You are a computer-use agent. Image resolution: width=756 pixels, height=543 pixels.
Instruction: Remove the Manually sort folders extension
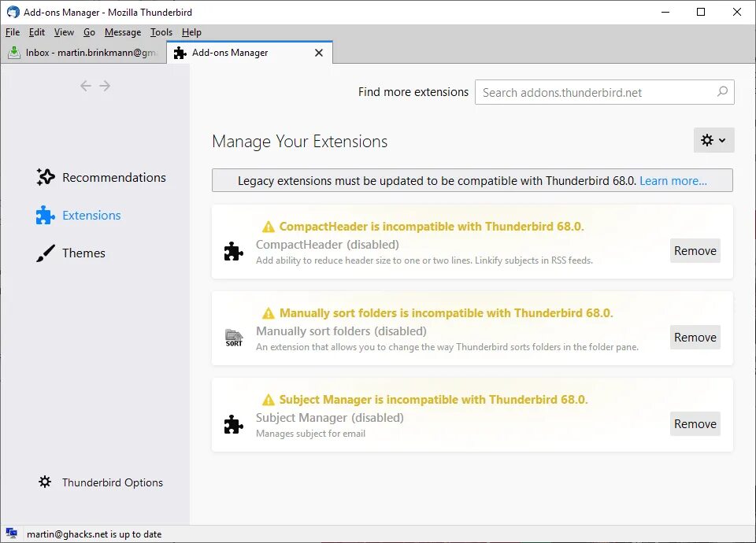pyautogui.click(x=695, y=338)
